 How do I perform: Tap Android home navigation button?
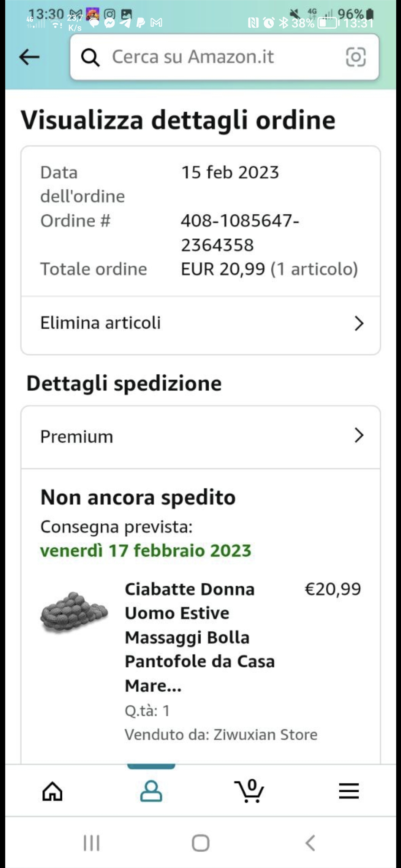tap(200, 843)
